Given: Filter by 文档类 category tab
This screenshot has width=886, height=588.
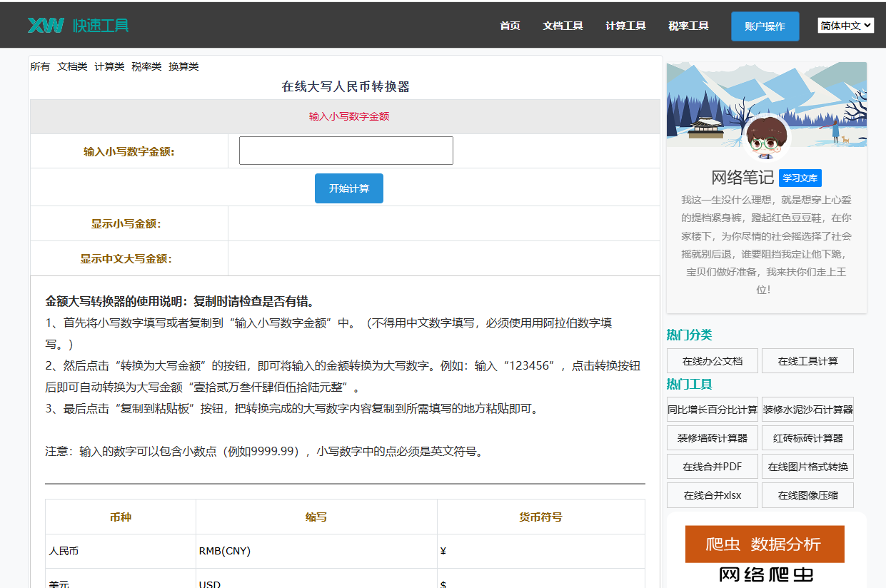Looking at the screenshot, I should (x=72, y=66).
